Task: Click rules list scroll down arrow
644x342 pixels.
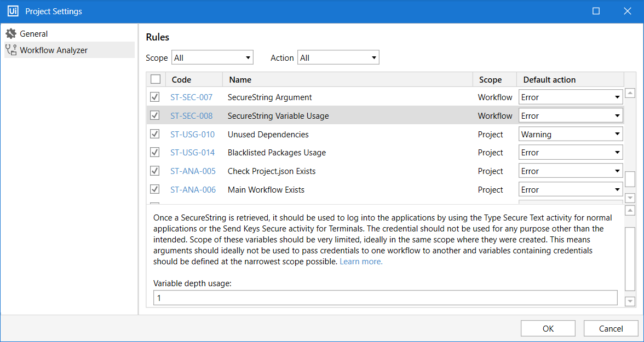Action: (630, 198)
